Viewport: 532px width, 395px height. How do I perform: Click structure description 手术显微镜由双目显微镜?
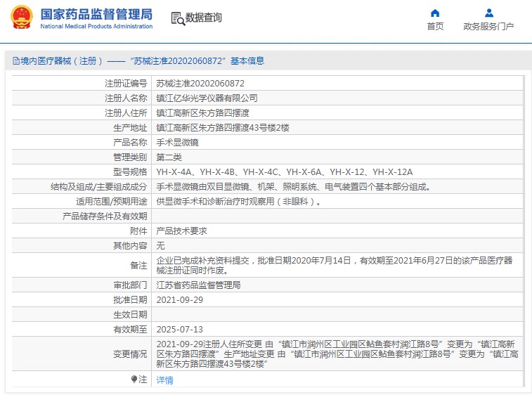pyautogui.click(x=294, y=187)
